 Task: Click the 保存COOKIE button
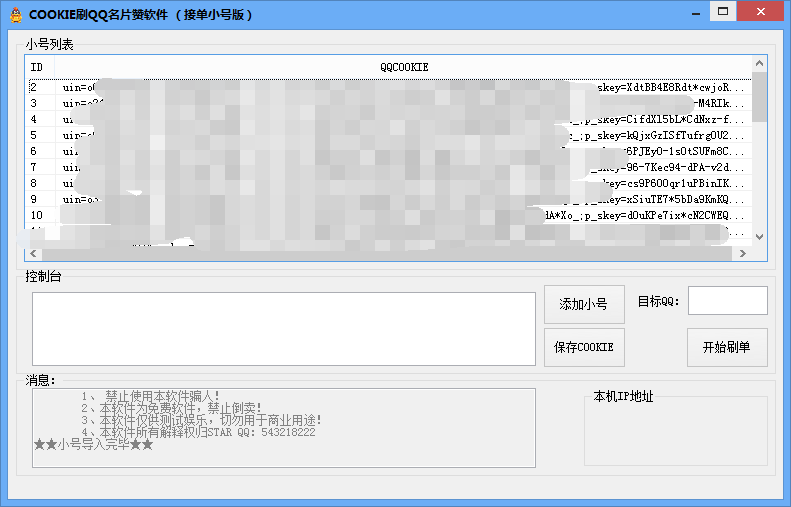click(x=584, y=347)
